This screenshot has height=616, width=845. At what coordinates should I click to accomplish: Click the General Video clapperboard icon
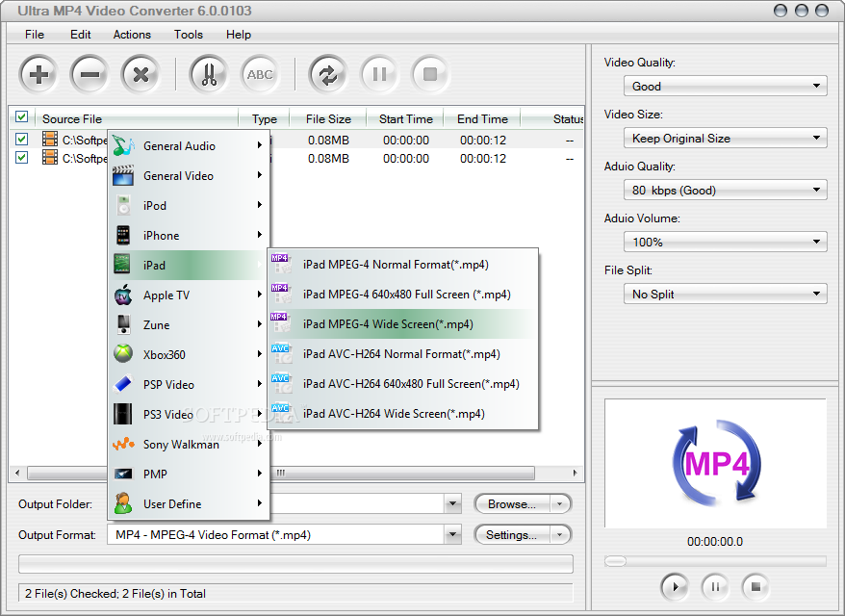pyautogui.click(x=123, y=176)
